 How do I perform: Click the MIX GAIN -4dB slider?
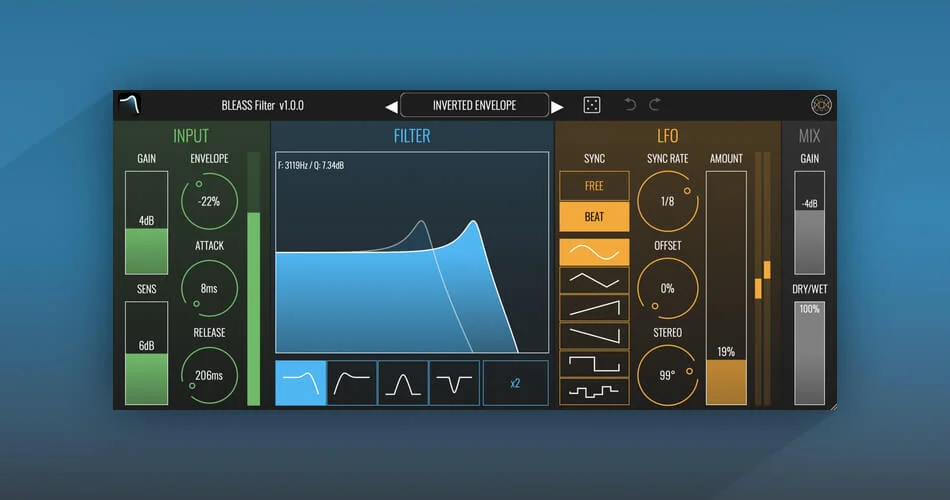pyautogui.click(x=809, y=222)
